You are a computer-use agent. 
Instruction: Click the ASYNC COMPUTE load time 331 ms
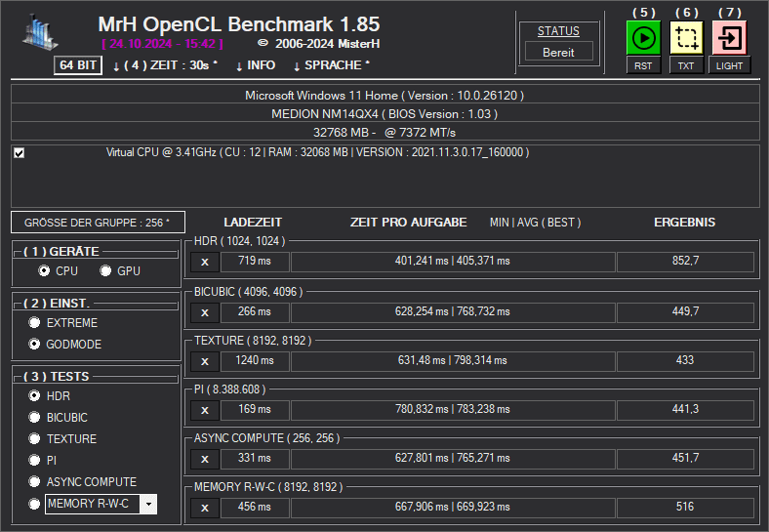pos(255,459)
